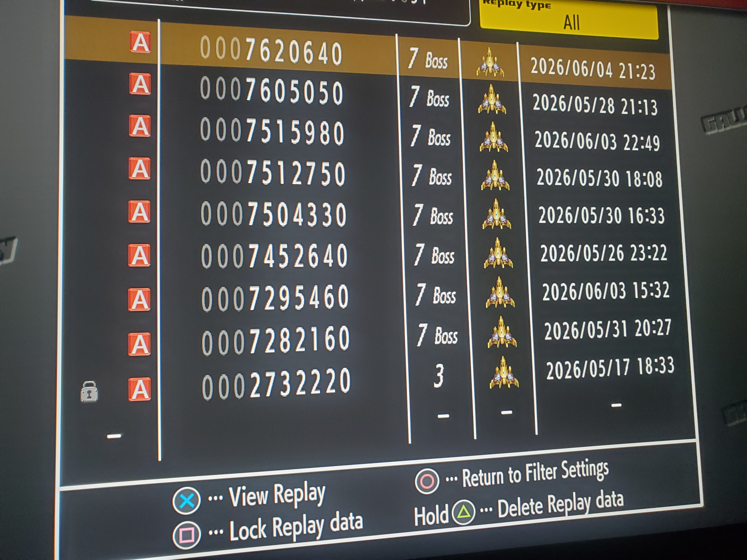Click the circle button icon for Return to Filter Settings
This screenshot has width=747, height=560.
(x=427, y=481)
